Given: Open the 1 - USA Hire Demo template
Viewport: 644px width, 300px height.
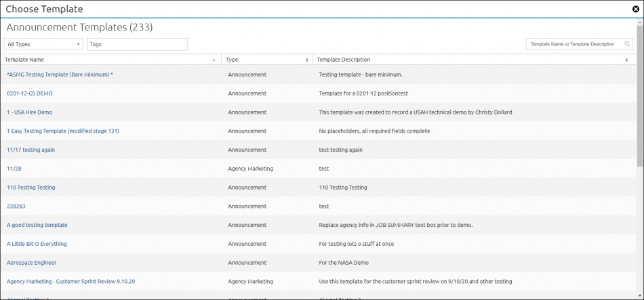Looking at the screenshot, I should [x=30, y=112].
